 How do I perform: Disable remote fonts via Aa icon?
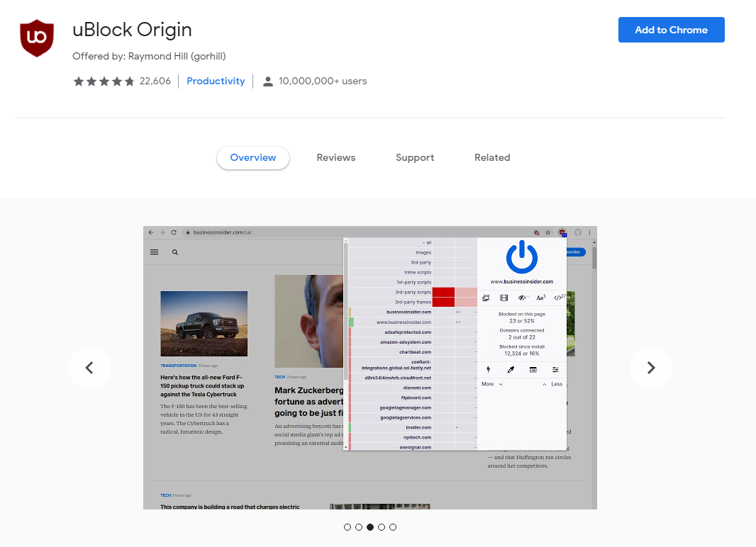click(x=540, y=298)
